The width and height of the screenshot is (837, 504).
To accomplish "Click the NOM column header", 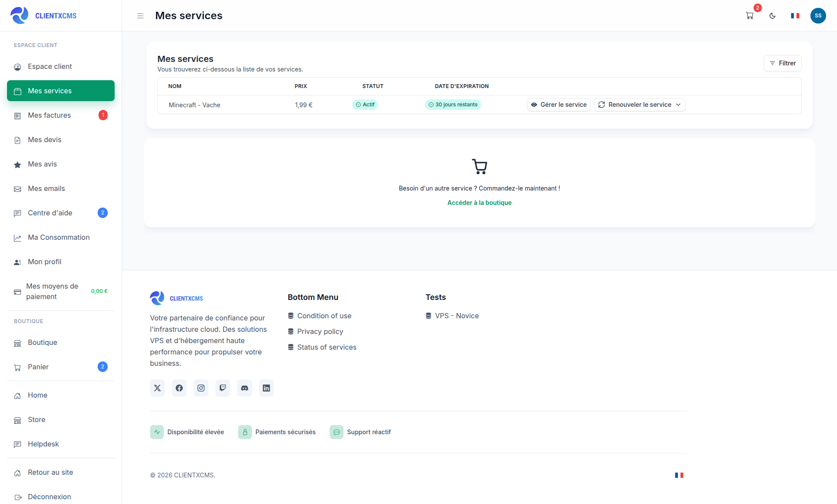I will [x=175, y=86].
